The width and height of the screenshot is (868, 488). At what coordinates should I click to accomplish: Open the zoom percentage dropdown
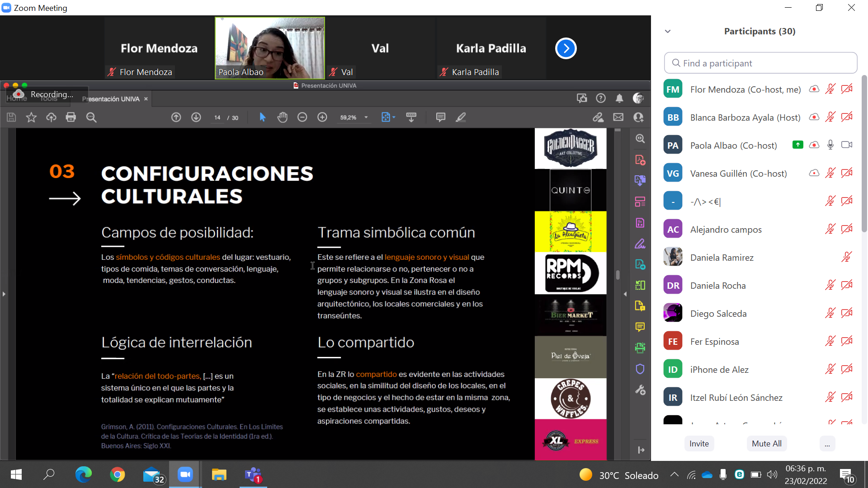coord(366,117)
